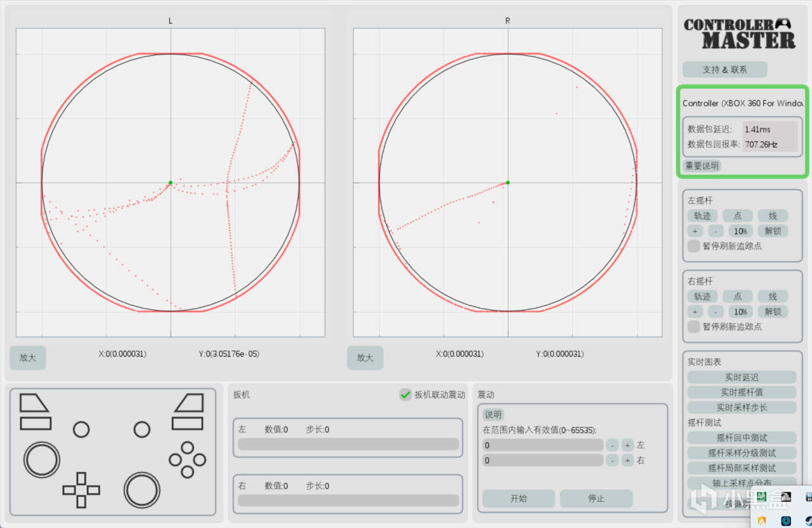Screen dimensions: 812x528
Task: Click the + button under 左摇杆
Action: (x=695, y=231)
